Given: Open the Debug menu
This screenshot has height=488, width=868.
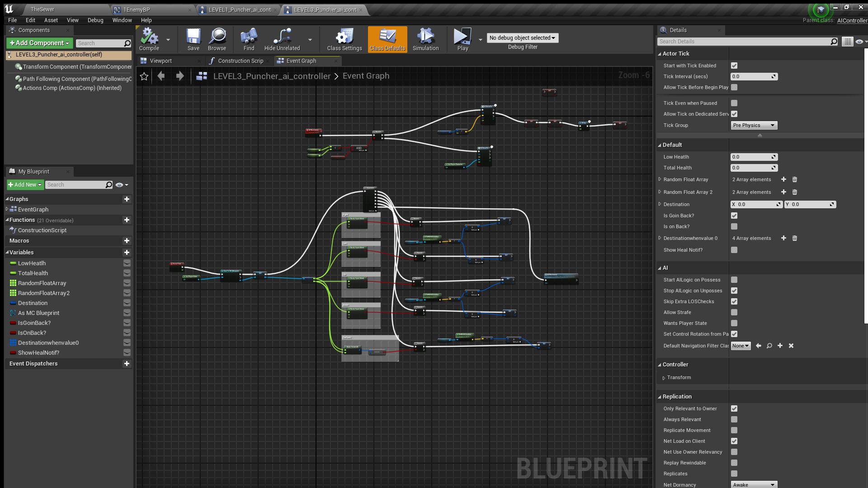Looking at the screenshot, I should [95, 20].
